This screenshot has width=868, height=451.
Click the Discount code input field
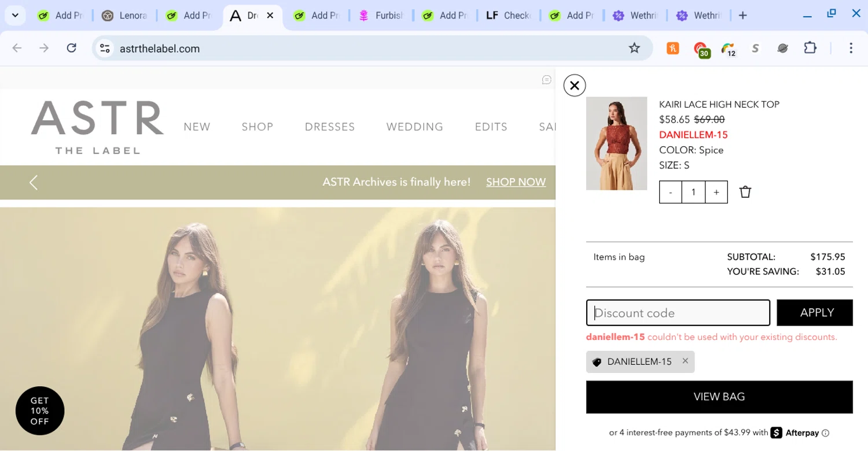(678, 313)
